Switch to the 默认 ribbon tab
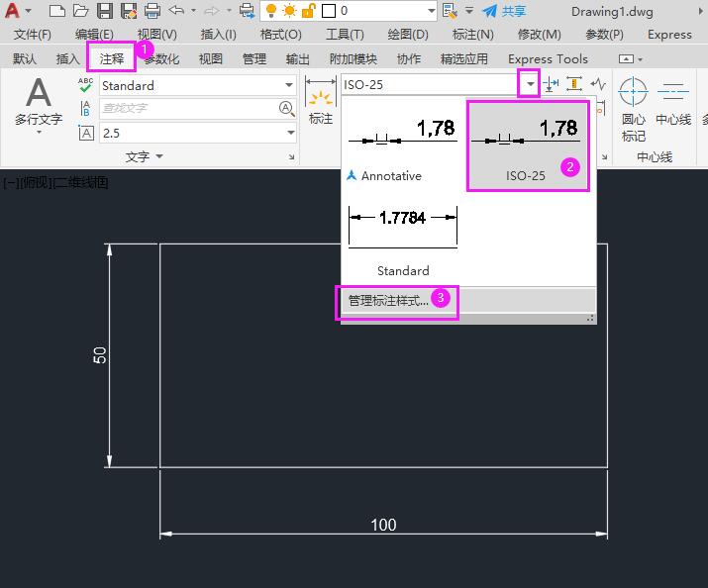Screen dimensions: 708x588 click(x=25, y=58)
